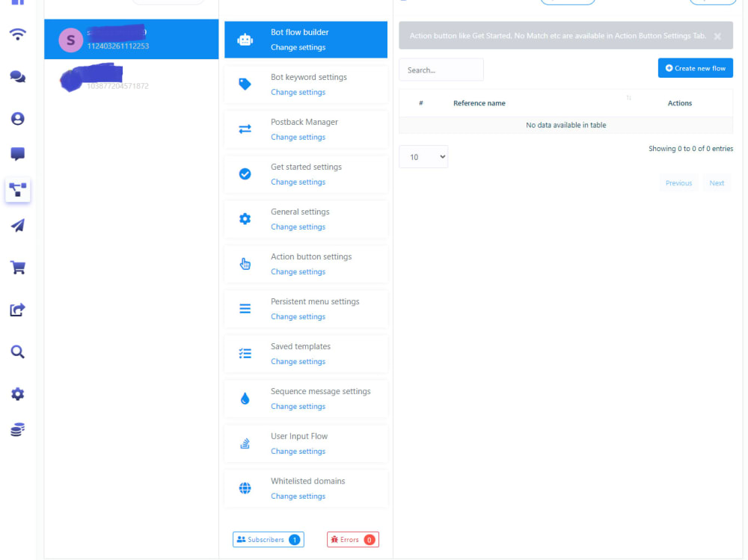The image size is (748, 560).
Task: Dismiss the Action button info alert
Action: pyautogui.click(x=717, y=36)
